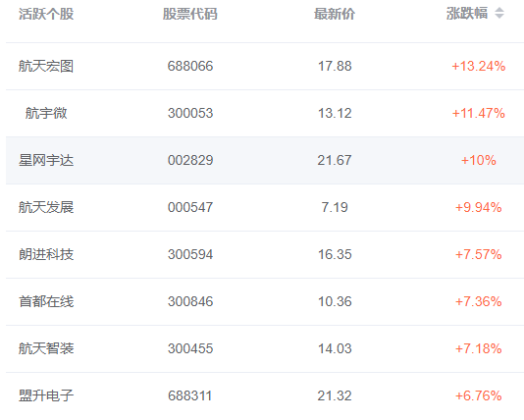Open stock 航宇微
Viewport: 524px width, 420px height.
click(x=46, y=113)
